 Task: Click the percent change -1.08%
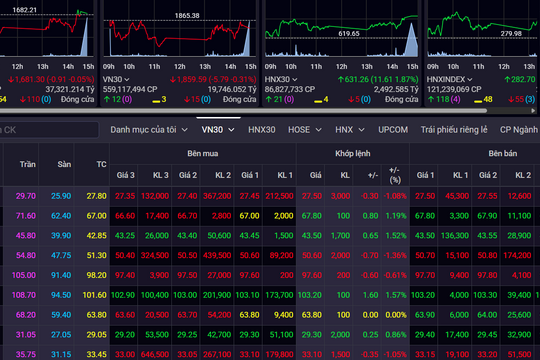[395, 196]
